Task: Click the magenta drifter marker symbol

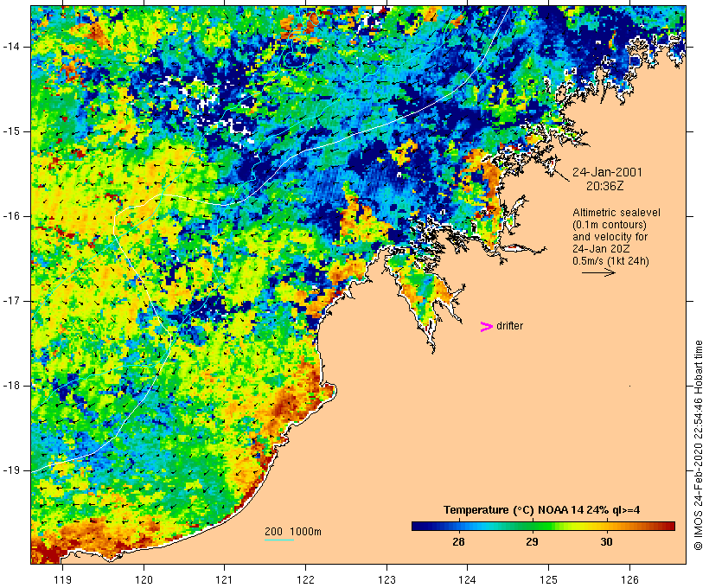Action: pyautogui.click(x=486, y=327)
